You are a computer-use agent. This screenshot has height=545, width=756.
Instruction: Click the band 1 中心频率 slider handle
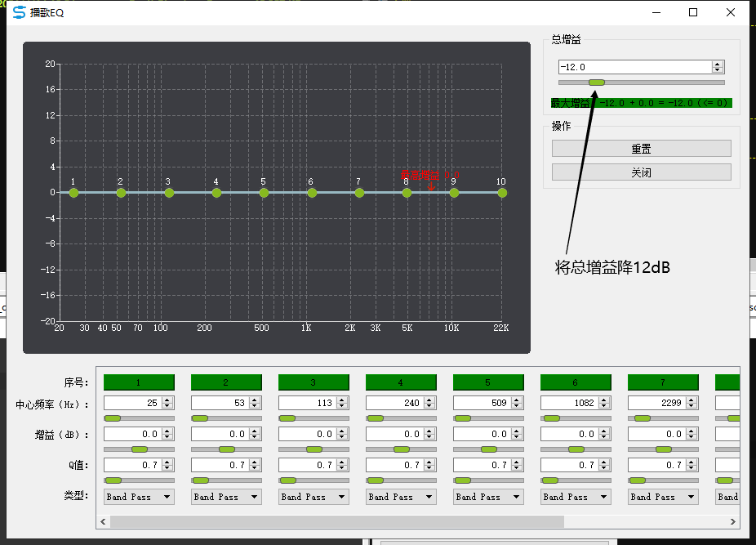[x=113, y=418]
